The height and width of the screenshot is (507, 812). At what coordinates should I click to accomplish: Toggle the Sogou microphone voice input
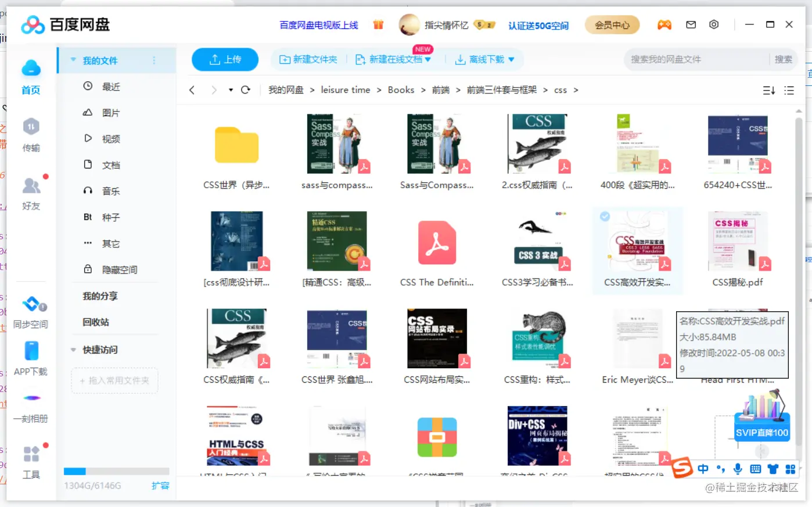pyautogui.click(x=738, y=469)
